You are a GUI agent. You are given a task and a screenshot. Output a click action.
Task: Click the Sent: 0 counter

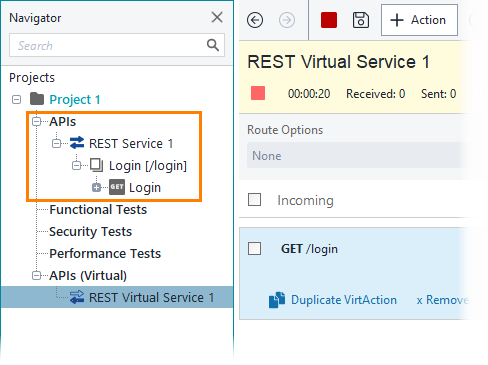[x=439, y=94]
